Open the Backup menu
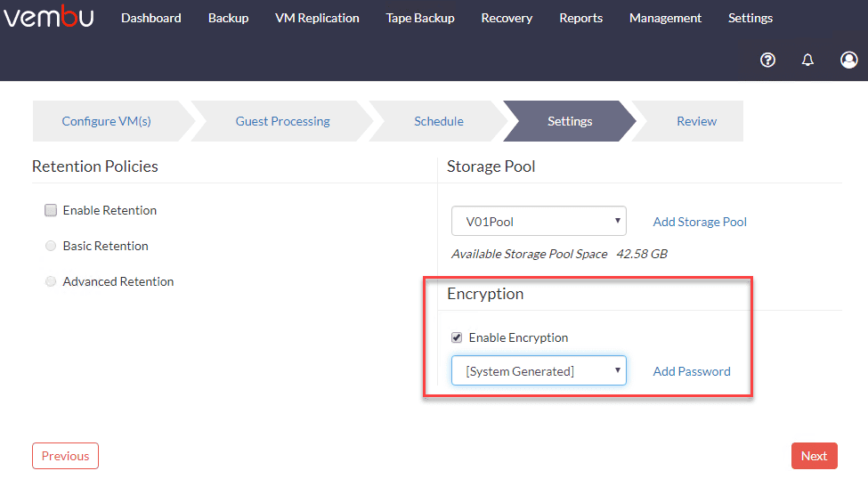Image resolution: width=868 pixels, height=487 pixels. coord(228,18)
